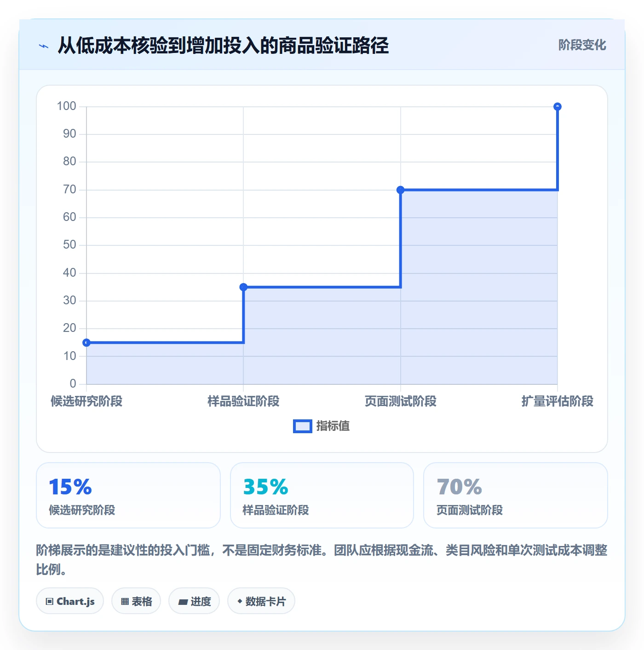Click the diamond icon in 数据卡片 tag
This screenshot has height=650, width=644.
click(240, 601)
